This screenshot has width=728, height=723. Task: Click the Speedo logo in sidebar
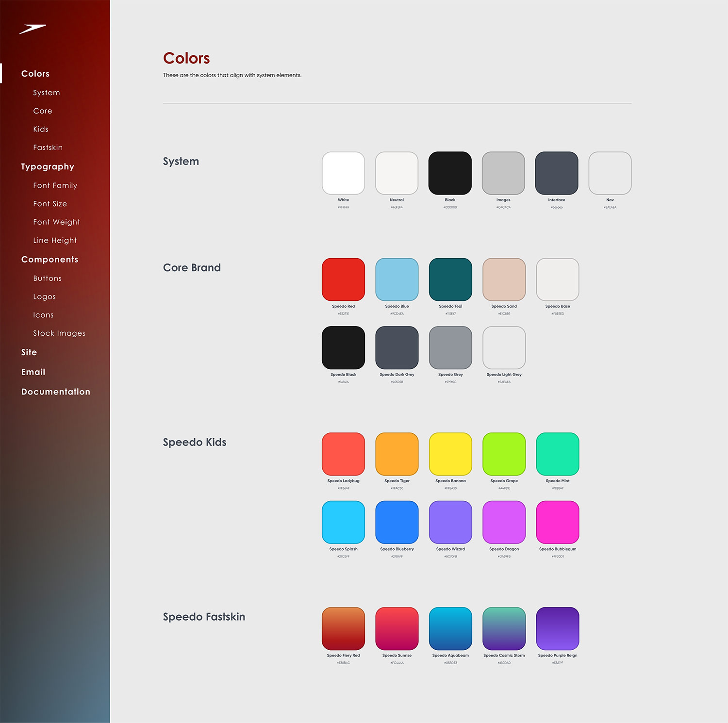(x=33, y=29)
